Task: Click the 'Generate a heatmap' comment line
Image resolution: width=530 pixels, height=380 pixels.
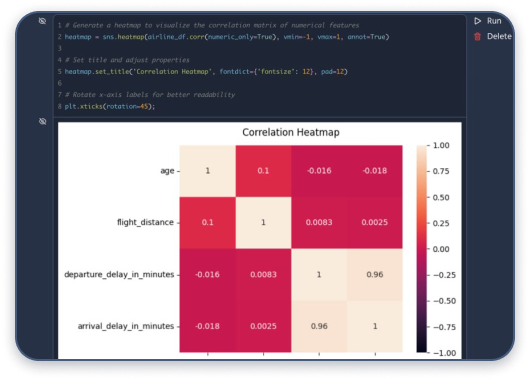Action: click(x=212, y=25)
